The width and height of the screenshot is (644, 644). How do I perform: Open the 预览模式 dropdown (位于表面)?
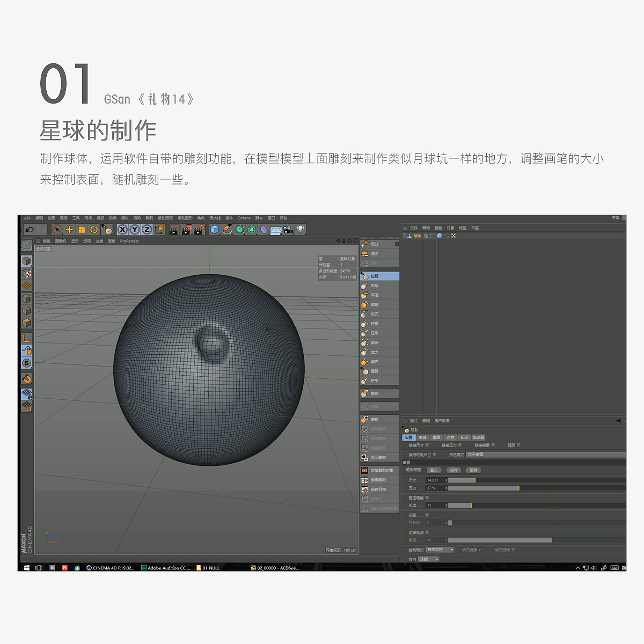(546, 455)
